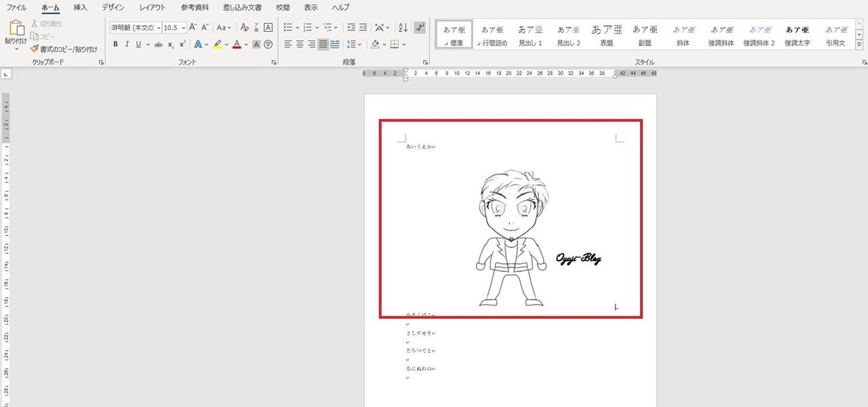Viewport: 868px width, 407px height.
Task: Click the Align Right icon
Action: (311, 44)
